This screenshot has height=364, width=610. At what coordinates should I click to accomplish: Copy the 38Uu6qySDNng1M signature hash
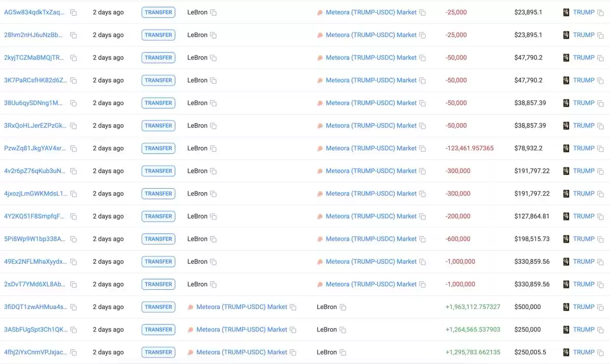pyautogui.click(x=74, y=103)
